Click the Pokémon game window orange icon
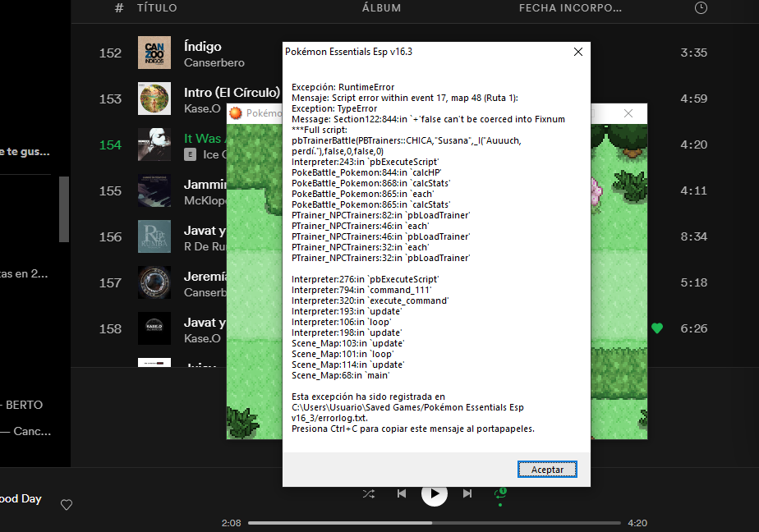 [x=235, y=113]
